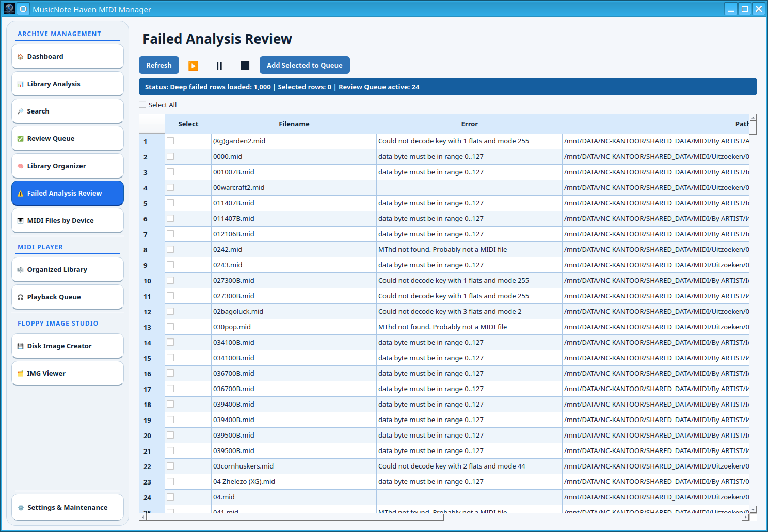
Task: Click the Playback Queue headphones icon
Action: coord(21,297)
